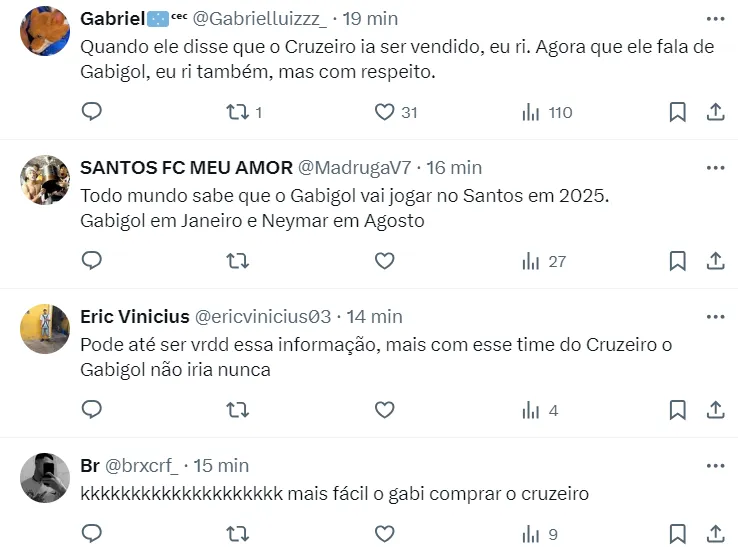The image size is (738, 547).
Task: Share the Eric Vinicius tweet
Action: [x=715, y=410]
